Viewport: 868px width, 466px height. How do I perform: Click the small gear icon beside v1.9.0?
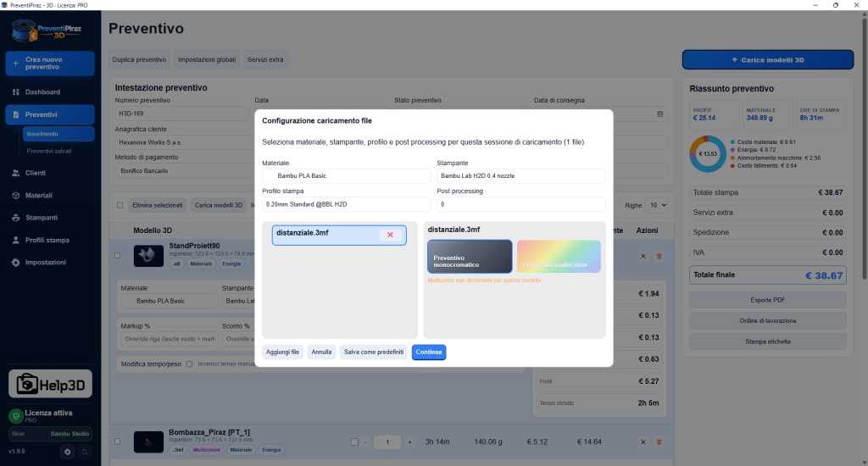click(x=68, y=452)
